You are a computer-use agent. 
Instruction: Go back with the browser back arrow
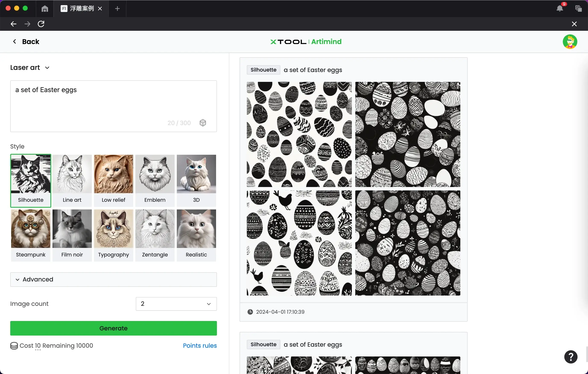tap(13, 24)
